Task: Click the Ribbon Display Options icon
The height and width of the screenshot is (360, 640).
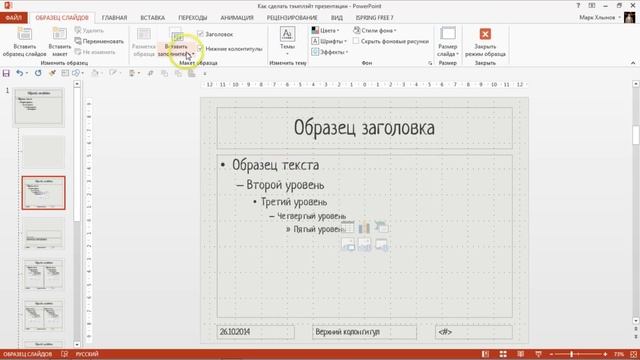Action: tap(592, 6)
